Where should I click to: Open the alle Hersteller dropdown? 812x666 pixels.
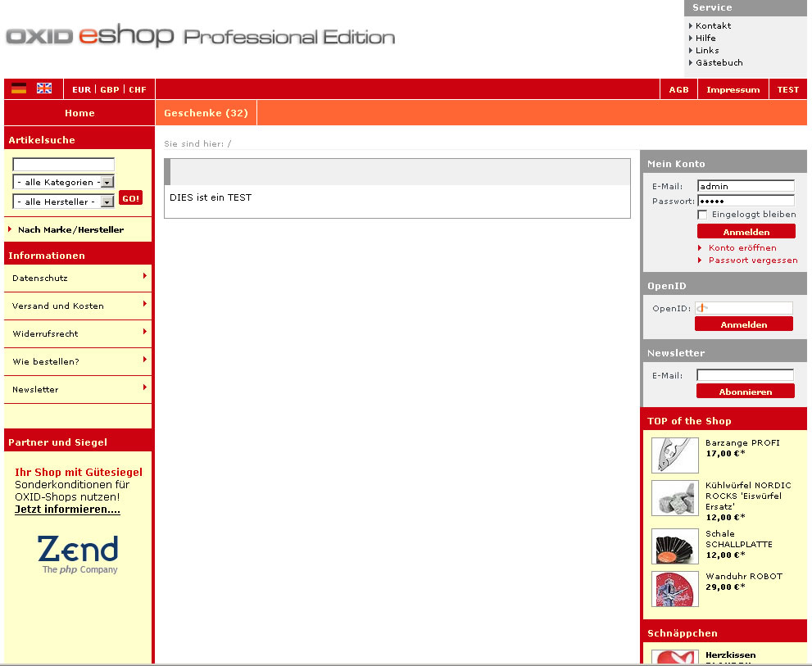63,202
